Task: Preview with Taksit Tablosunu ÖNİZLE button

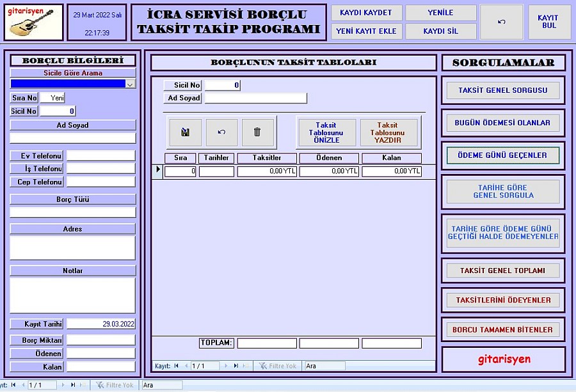Action: pyautogui.click(x=326, y=132)
